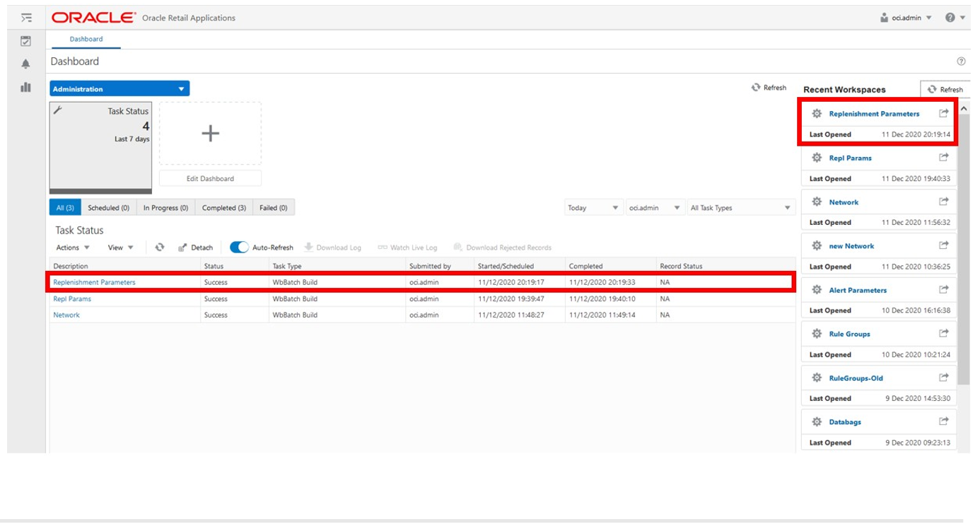980x529 pixels.
Task: Click the gear icon beside RuleGroups-Old
Action: click(817, 378)
